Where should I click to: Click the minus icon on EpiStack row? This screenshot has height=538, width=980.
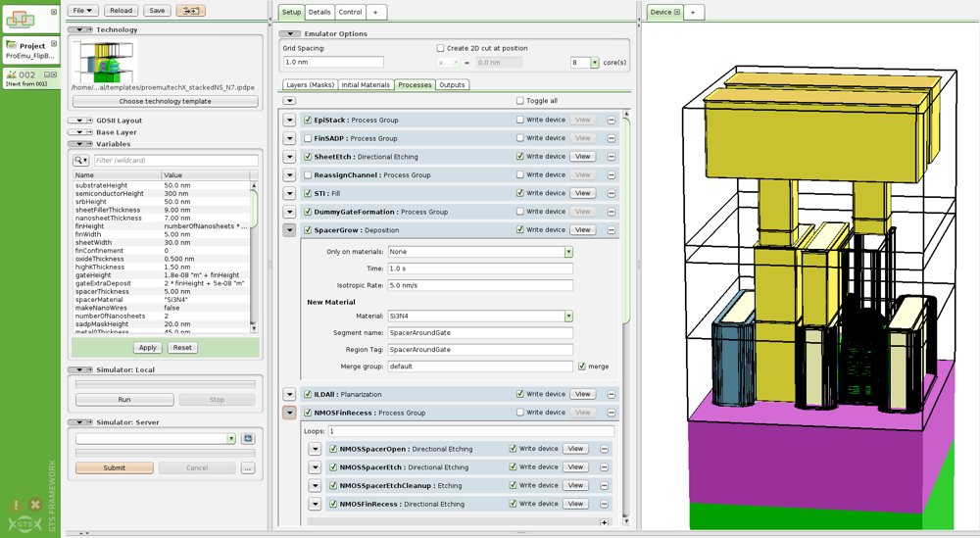tap(611, 120)
